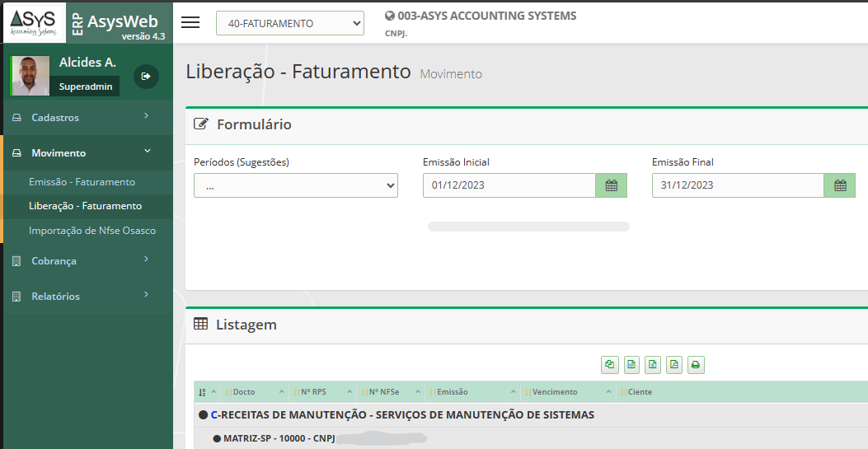Open Emissão - Faturamento submenu item
The width and height of the screenshot is (868, 449).
pyautogui.click(x=82, y=182)
